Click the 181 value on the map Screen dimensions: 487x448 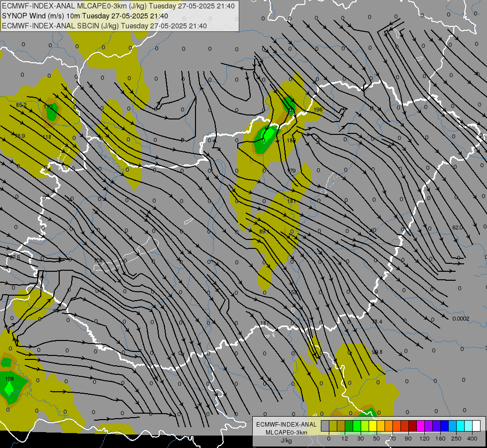pyautogui.click(x=292, y=201)
